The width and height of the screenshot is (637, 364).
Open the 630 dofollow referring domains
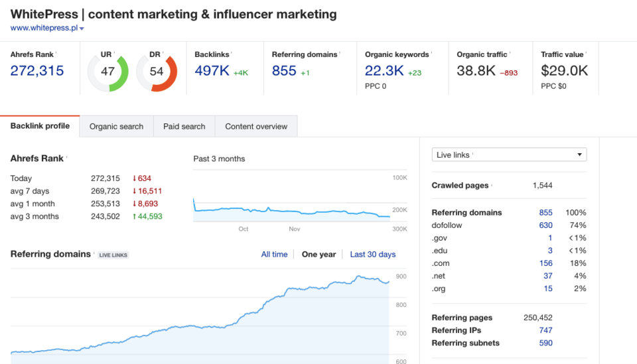point(545,225)
